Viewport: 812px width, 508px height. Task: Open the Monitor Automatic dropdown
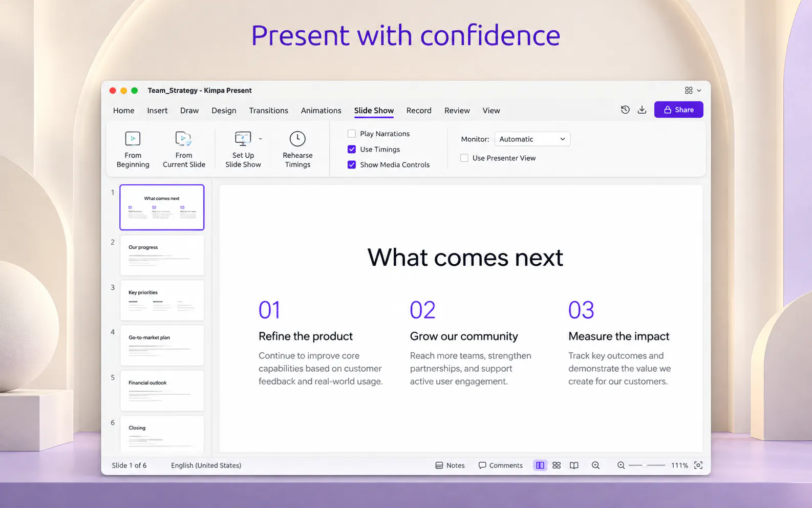point(532,139)
